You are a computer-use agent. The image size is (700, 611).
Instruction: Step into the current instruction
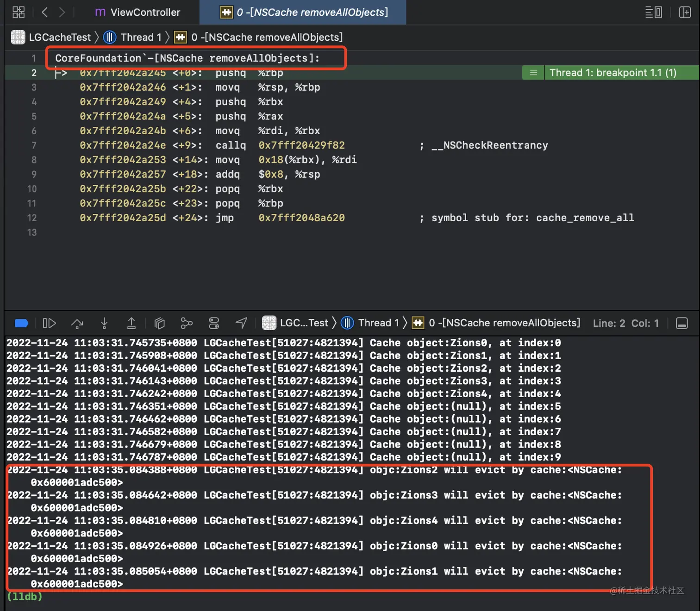tap(104, 323)
